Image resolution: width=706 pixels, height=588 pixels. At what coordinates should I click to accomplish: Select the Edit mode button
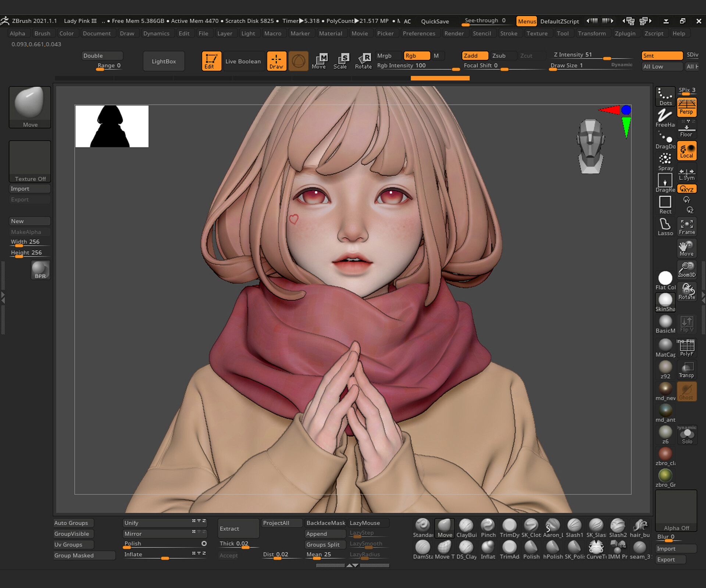(211, 61)
